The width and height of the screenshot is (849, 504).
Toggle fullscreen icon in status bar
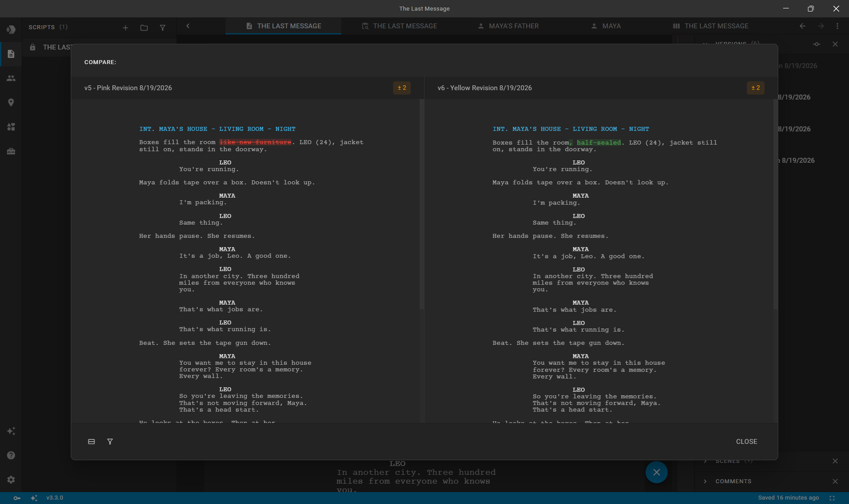tap(832, 498)
